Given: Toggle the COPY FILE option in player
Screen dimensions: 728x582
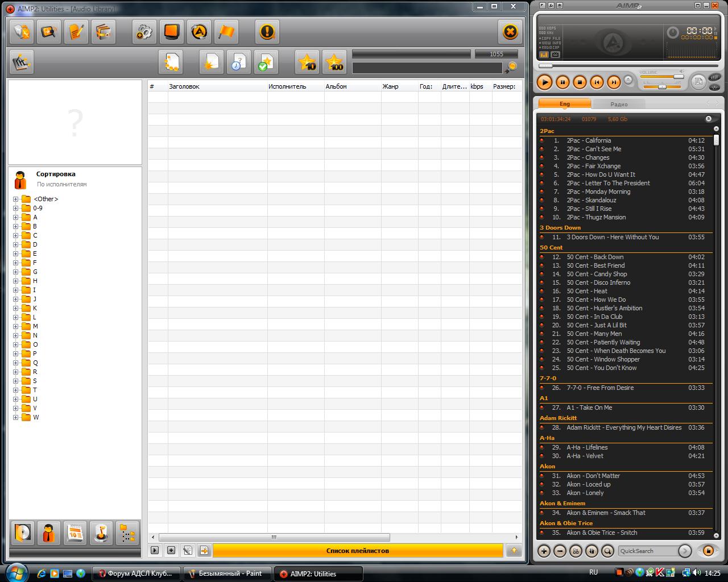Looking at the screenshot, I should click(x=551, y=38).
